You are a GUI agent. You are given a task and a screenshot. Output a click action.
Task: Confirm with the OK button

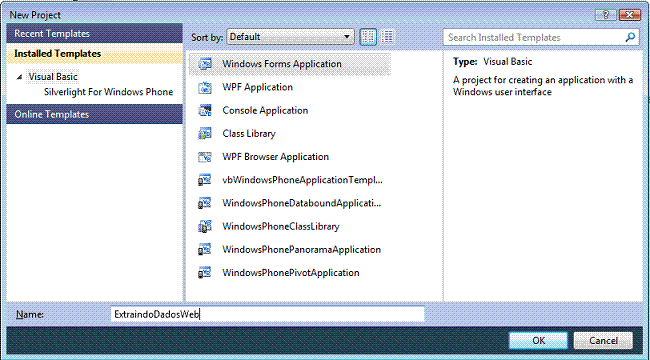click(x=538, y=341)
